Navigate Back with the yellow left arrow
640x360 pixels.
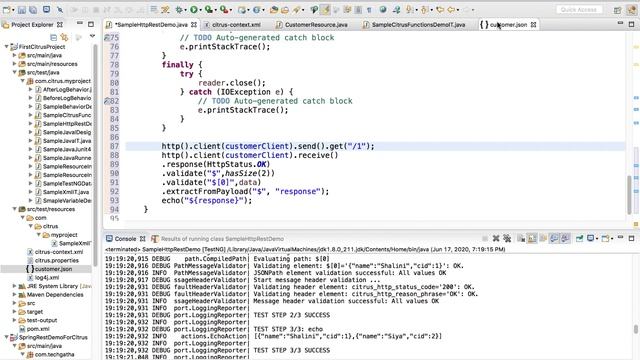click(x=451, y=9)
